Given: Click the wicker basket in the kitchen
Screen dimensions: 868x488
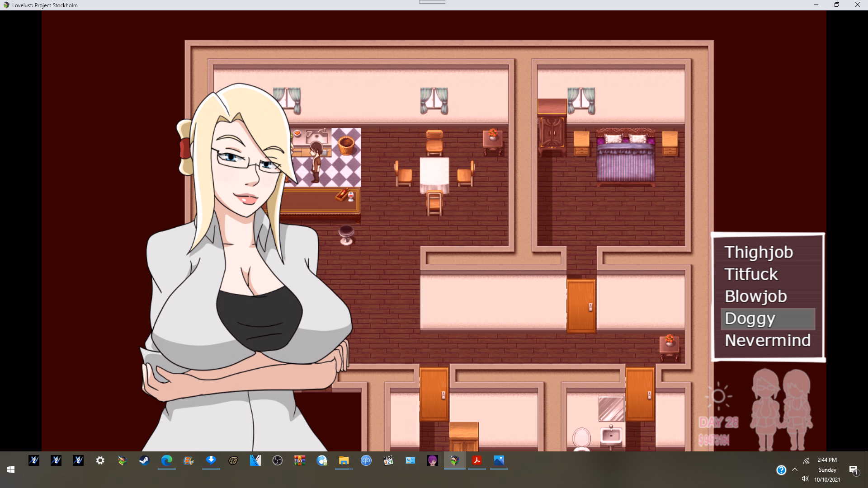Looking at the screenshot, I should pos(346,145).
